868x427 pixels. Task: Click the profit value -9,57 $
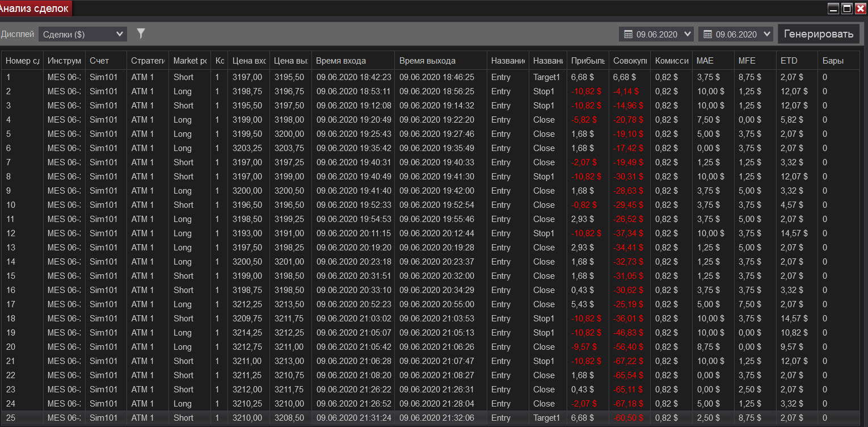(x=584, y=347)
